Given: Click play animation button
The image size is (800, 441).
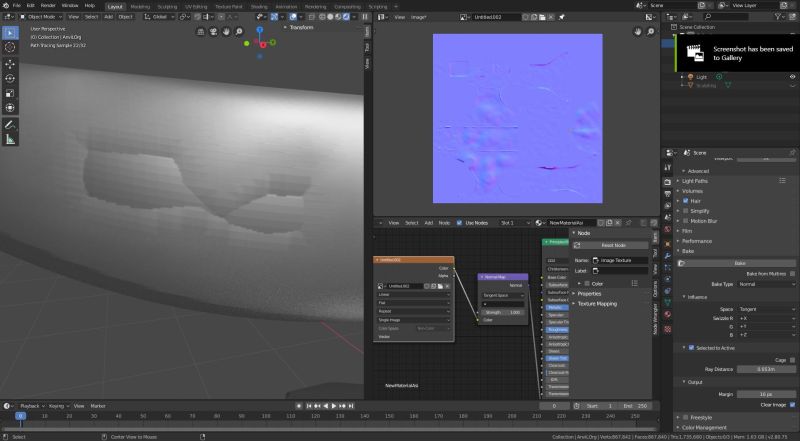Looking at the screenshot, I should coord(334,406).
